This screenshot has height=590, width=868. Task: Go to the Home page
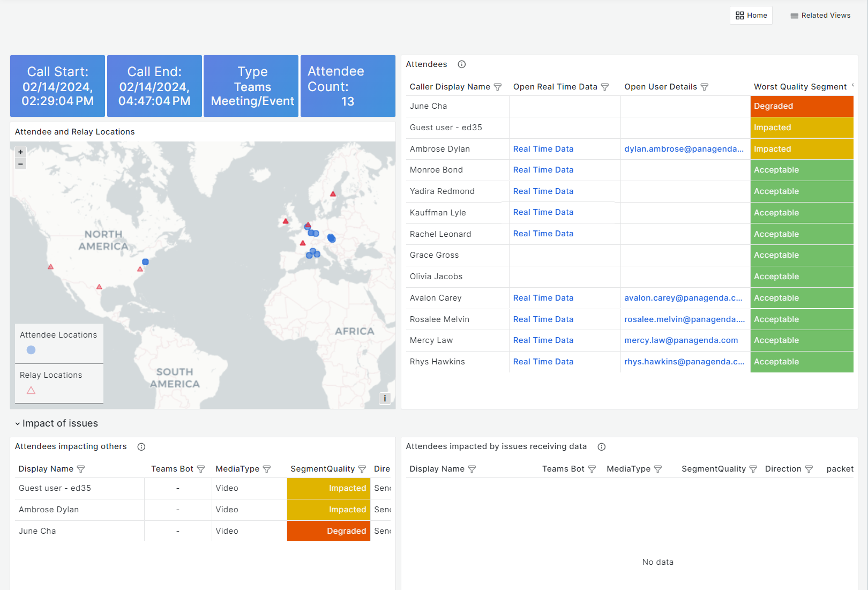(751, 16)
